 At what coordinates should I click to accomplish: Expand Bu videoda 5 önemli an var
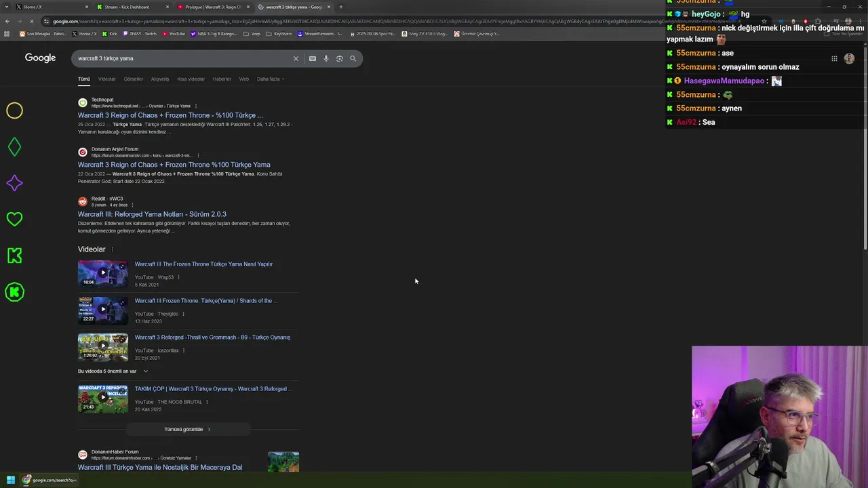[113, 371]
